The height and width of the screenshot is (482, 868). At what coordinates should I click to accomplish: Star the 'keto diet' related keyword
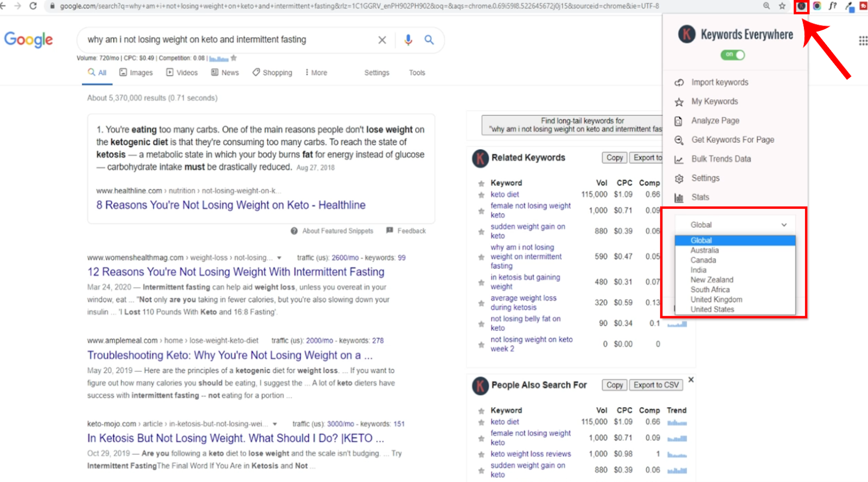(481, 195)
